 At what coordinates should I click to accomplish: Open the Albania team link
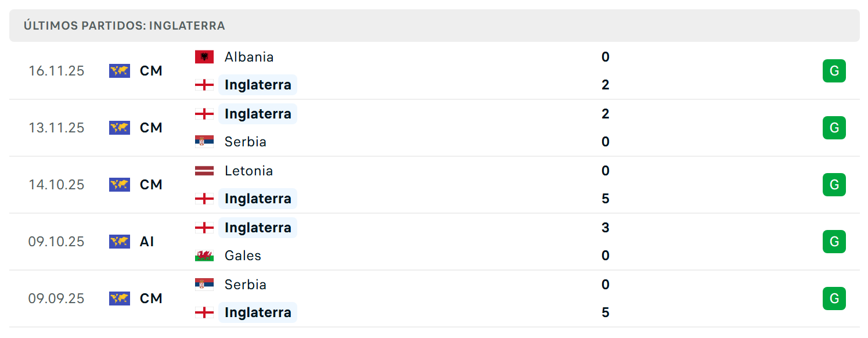(249, 57)
